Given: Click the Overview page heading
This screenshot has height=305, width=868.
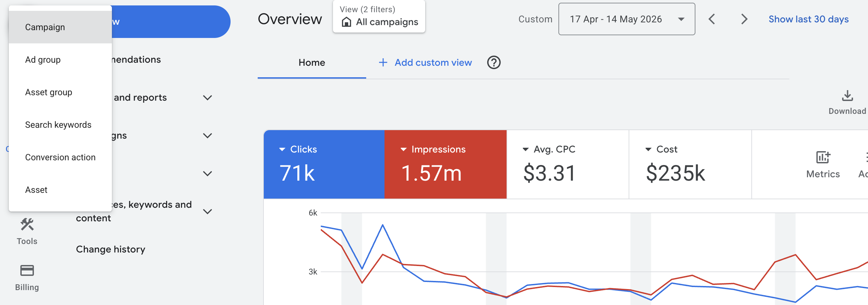Looking at the screenshot, I should click(x=290, y=19).
